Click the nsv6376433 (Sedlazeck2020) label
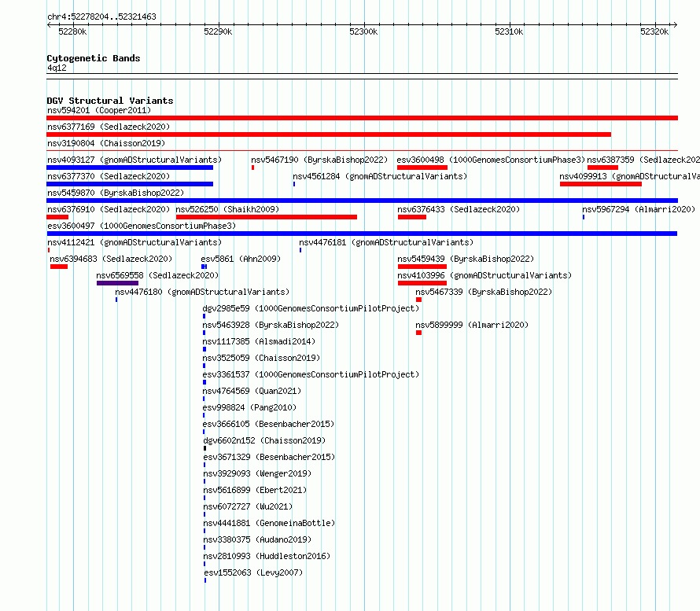 pyautogui.click(x=459, y=209)
